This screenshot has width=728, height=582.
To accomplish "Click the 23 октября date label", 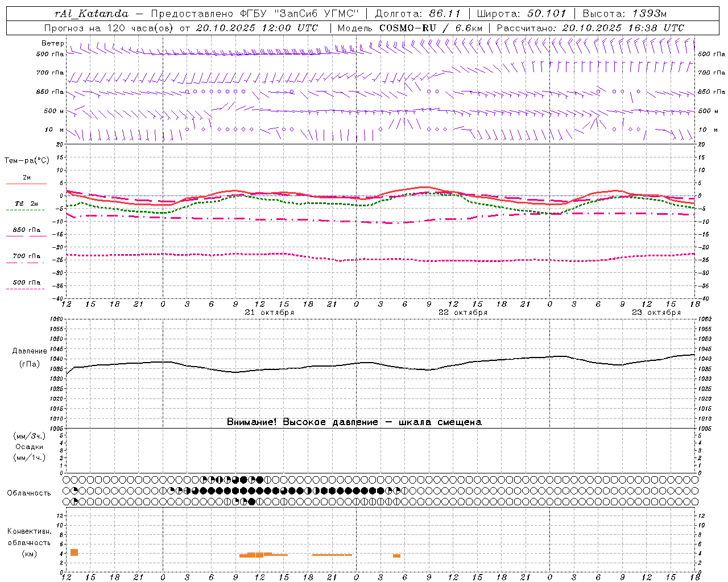I will pos(656,313).
